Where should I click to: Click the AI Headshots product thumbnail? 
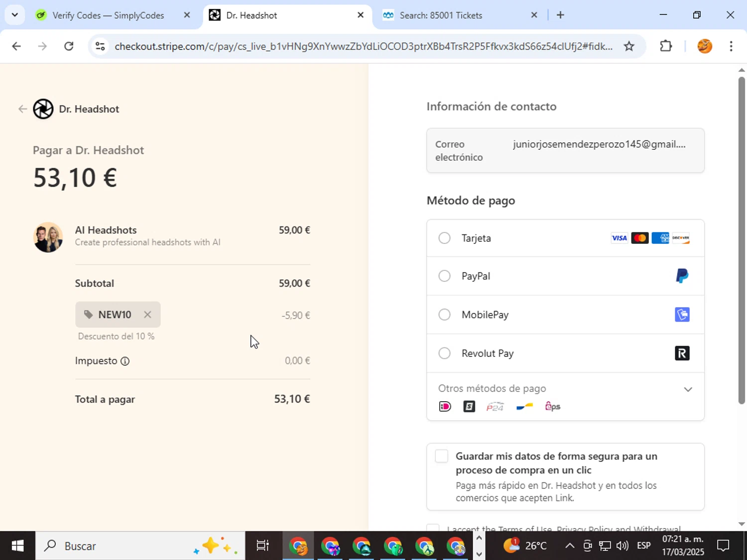click(x=48, y=237)
